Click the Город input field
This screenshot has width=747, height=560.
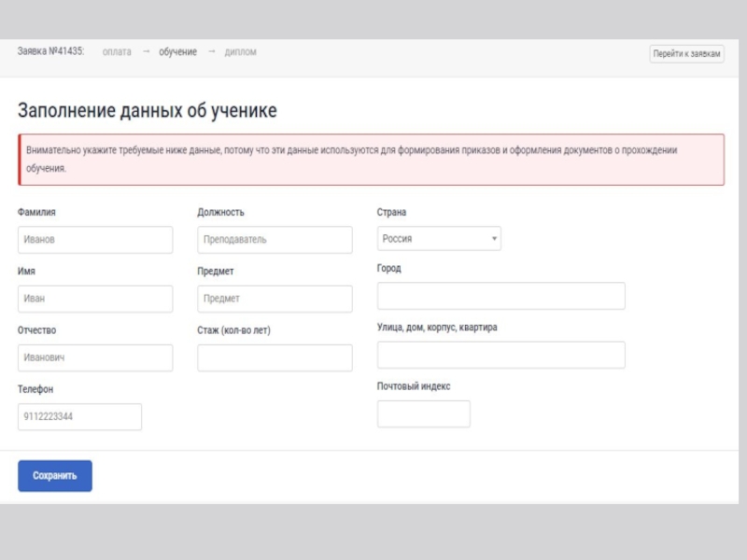[500, 296]
